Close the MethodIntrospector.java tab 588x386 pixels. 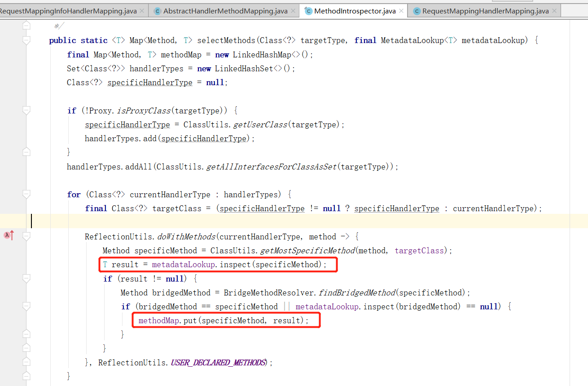point(401,10)
